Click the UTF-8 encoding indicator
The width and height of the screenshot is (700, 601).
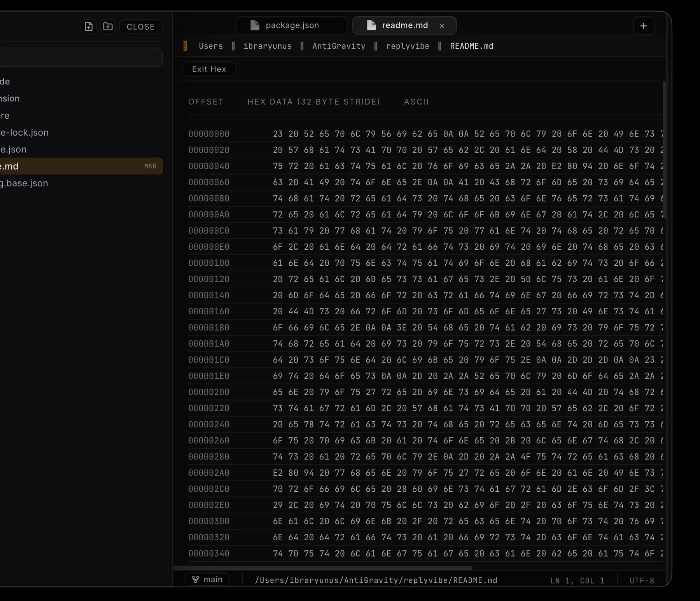coord(642,580)
